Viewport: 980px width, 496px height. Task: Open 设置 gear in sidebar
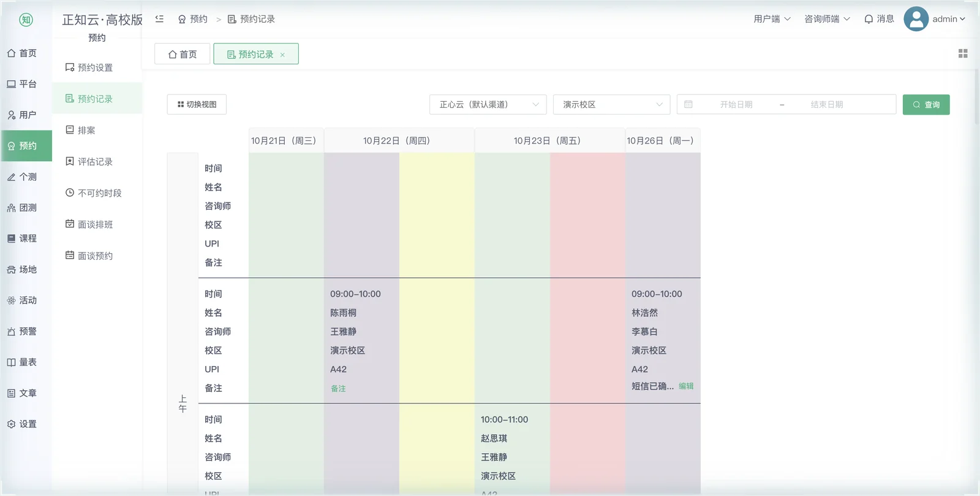pyautogui.click(x=22, y=424)
